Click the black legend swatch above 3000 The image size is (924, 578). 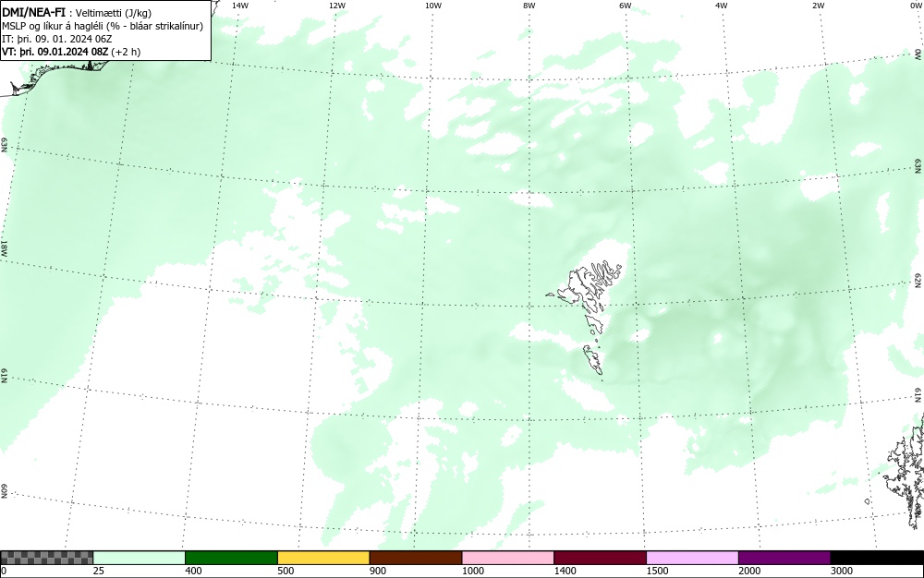click(x=877, y=558)
